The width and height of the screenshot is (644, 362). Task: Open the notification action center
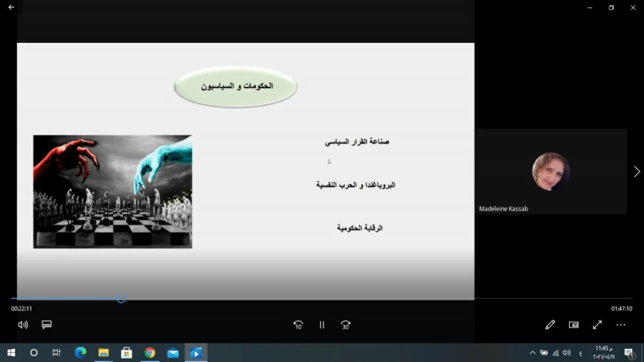click(628, 353)
